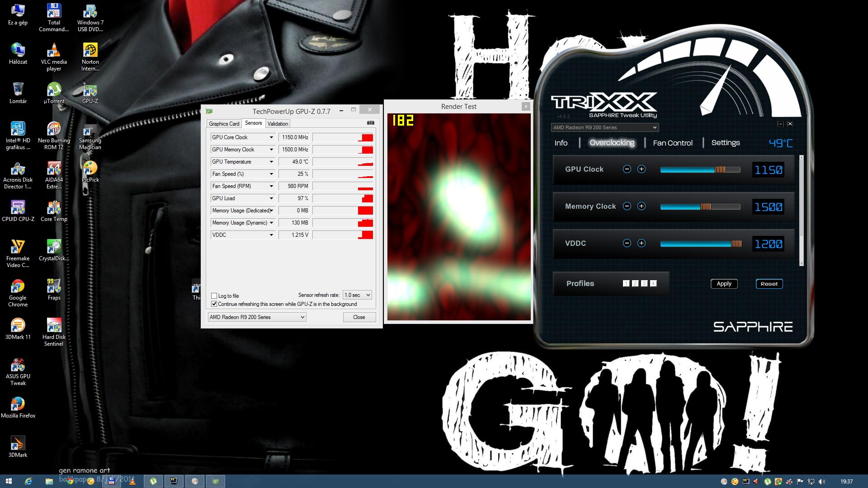
Task: Open the Fan Speed (%) sensor dropdown
Action: tap(271, 174)
